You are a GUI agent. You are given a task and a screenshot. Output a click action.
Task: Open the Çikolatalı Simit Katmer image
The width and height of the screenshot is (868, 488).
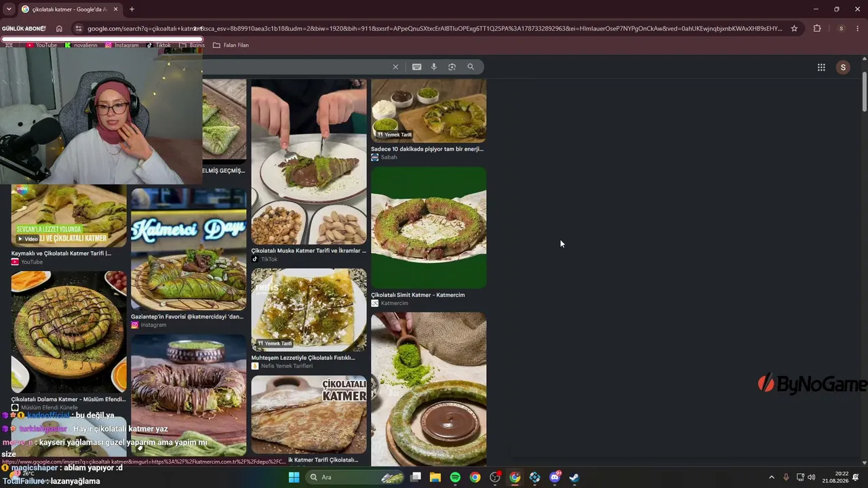tap(429, 228)
